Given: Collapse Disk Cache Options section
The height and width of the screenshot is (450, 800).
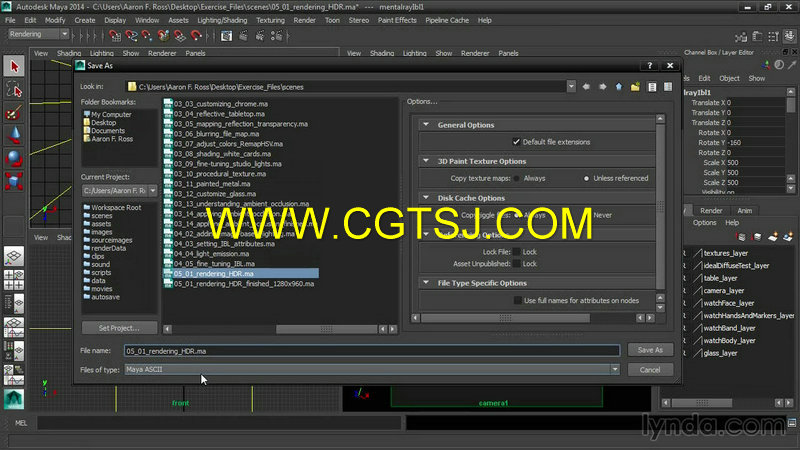Looking at the screenshot, I should pyautogui.click(x=426, y=197).
